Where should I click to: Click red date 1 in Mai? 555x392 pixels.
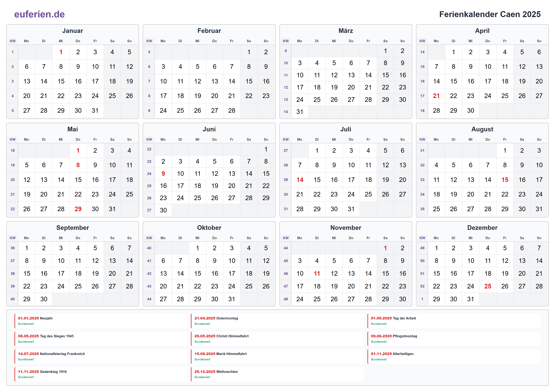(78, 150)
